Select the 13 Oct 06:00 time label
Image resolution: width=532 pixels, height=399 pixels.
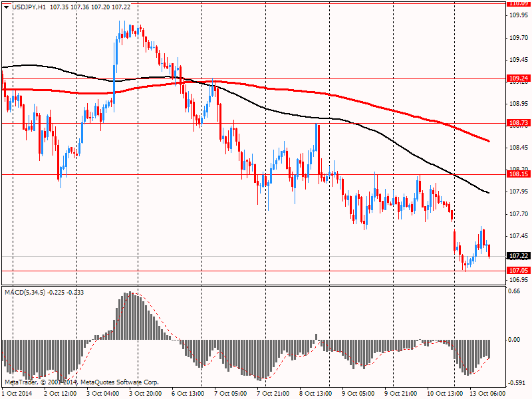point(487,394)
